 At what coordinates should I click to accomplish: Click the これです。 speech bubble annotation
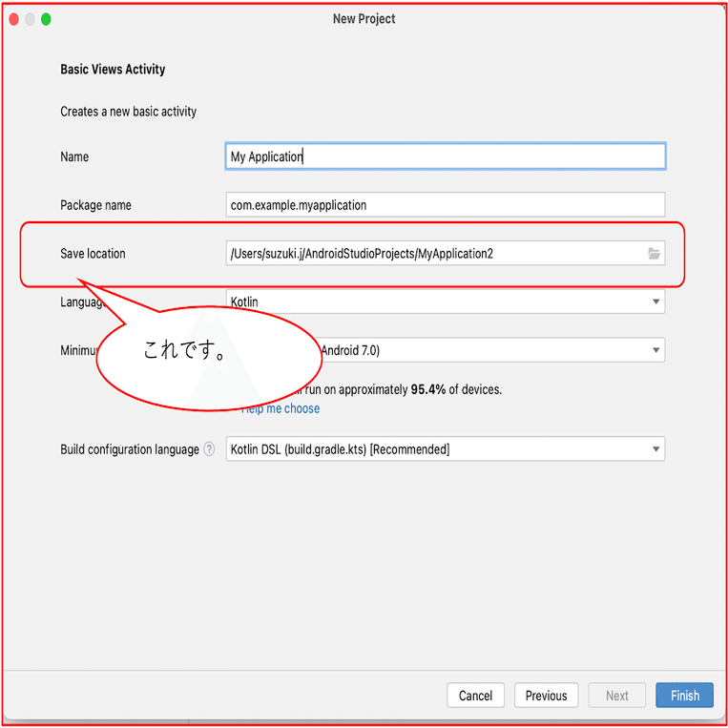(x=209, y=358)
